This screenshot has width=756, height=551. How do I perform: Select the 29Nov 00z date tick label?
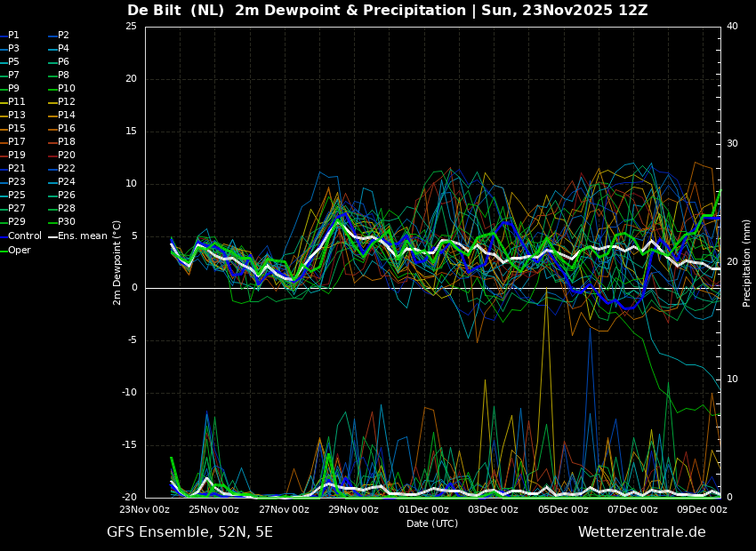(354, 509)
